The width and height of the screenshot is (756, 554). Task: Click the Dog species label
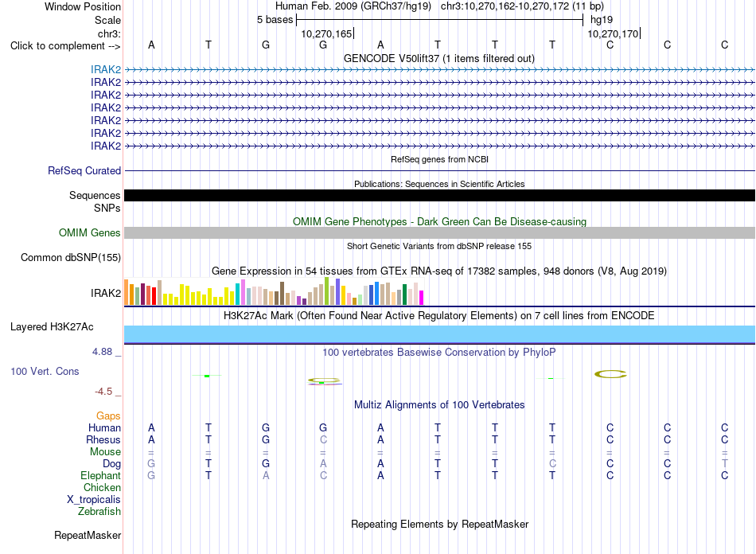[x=111, y=464]
